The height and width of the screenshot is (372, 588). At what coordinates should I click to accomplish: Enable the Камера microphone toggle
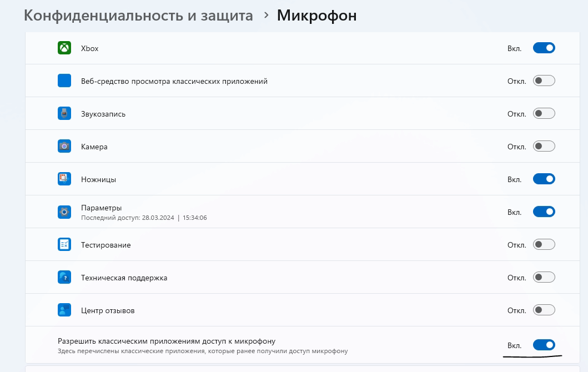544,147
